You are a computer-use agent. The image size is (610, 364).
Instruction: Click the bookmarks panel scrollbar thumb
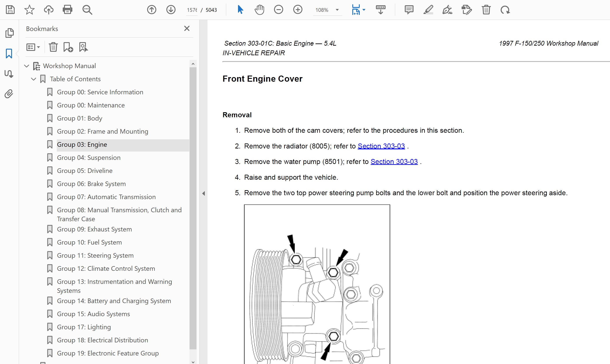coord(193,209)
